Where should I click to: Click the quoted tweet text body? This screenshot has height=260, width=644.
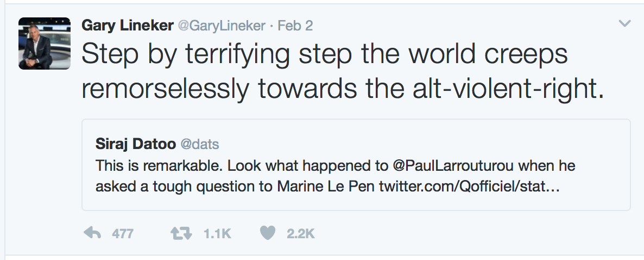pyautogui.click(x=217, y=165)
